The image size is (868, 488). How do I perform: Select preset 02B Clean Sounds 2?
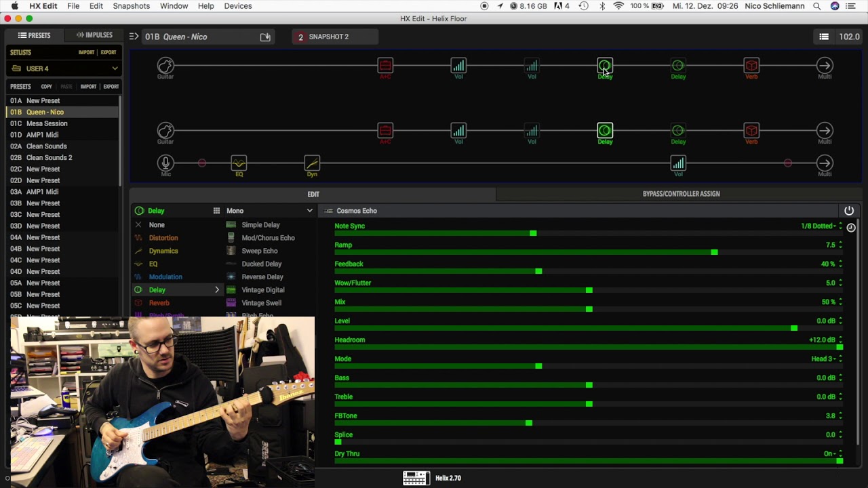click(63, 158)
